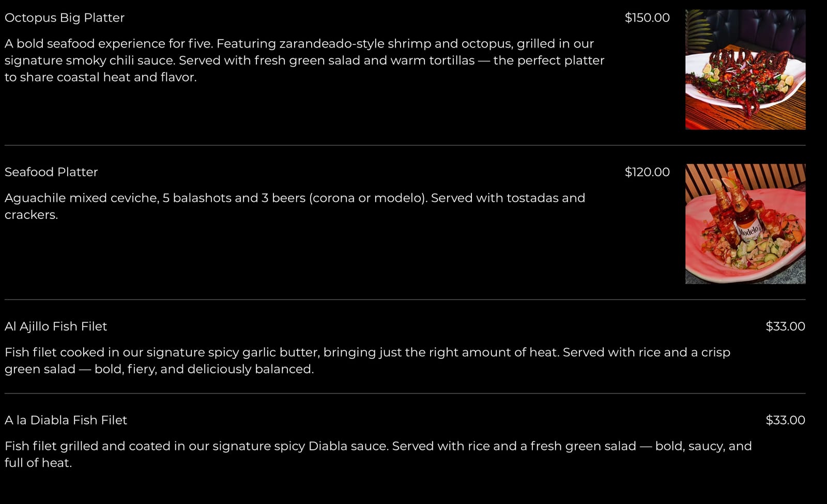Click the Aguachile mixed ceviche description
827x504 pixels.
coord(295,206)
